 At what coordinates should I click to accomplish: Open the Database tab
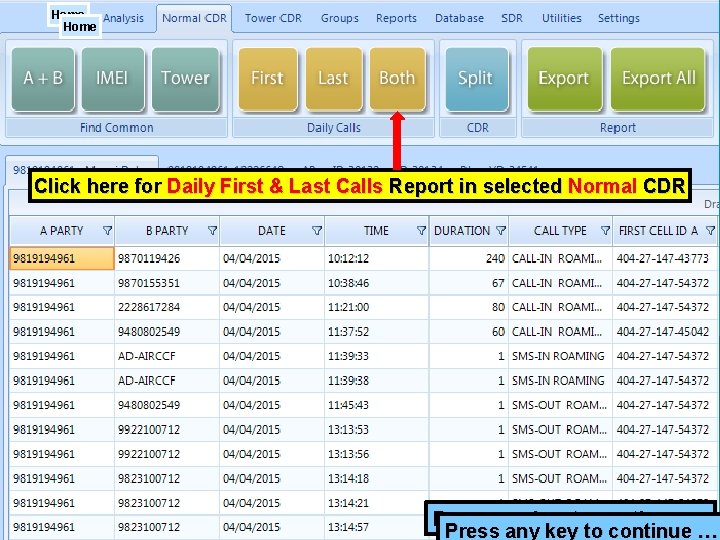(x=459, y=18)
